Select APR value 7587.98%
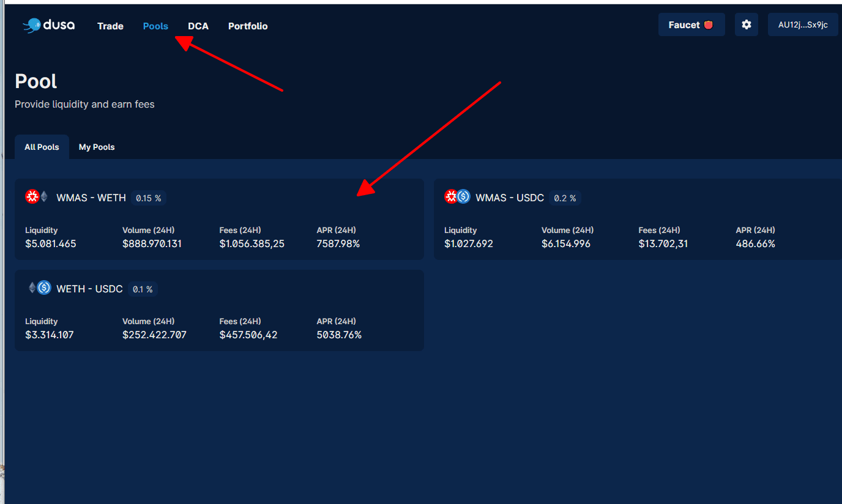 tap(338, 243)
